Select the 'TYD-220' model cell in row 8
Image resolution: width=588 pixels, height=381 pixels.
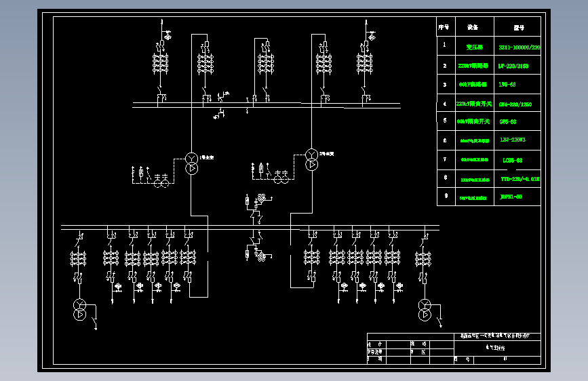(x=520, y=179)
